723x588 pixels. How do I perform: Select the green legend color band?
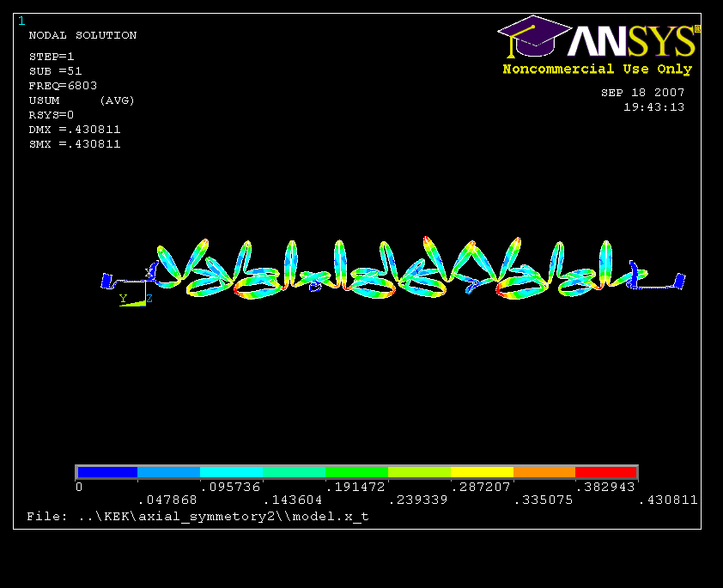point(356,472)
